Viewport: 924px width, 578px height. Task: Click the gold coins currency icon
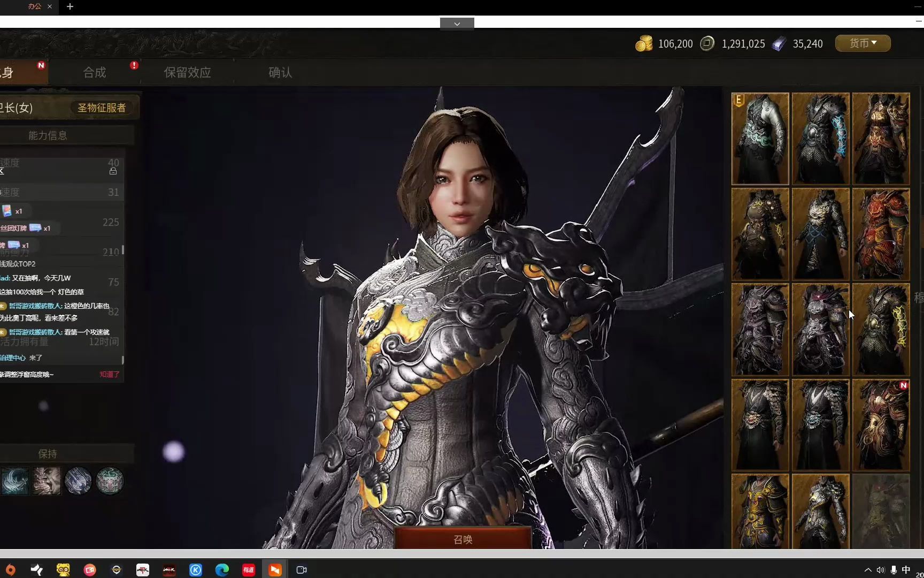tap(644, 43)
